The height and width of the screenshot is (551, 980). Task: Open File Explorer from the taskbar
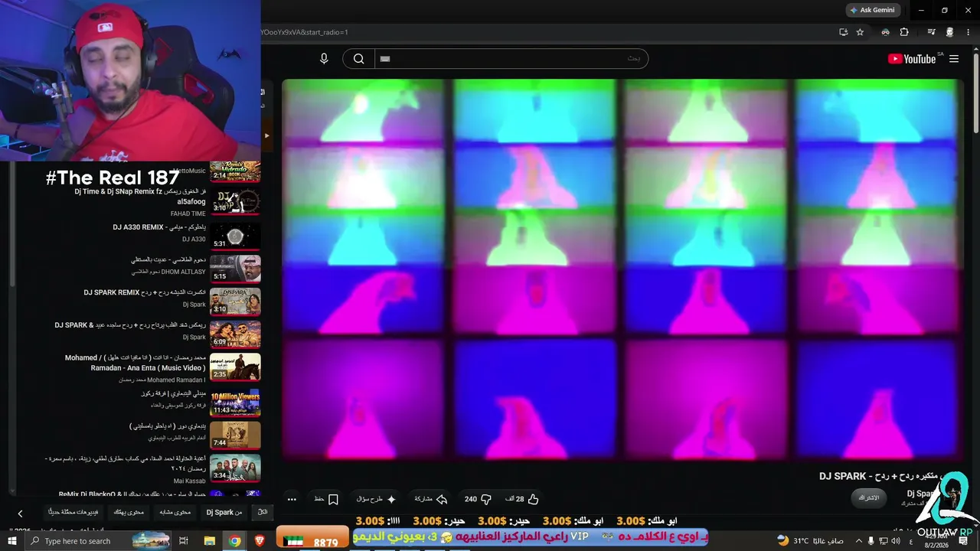pyautogui.click(x=209, y=541)
